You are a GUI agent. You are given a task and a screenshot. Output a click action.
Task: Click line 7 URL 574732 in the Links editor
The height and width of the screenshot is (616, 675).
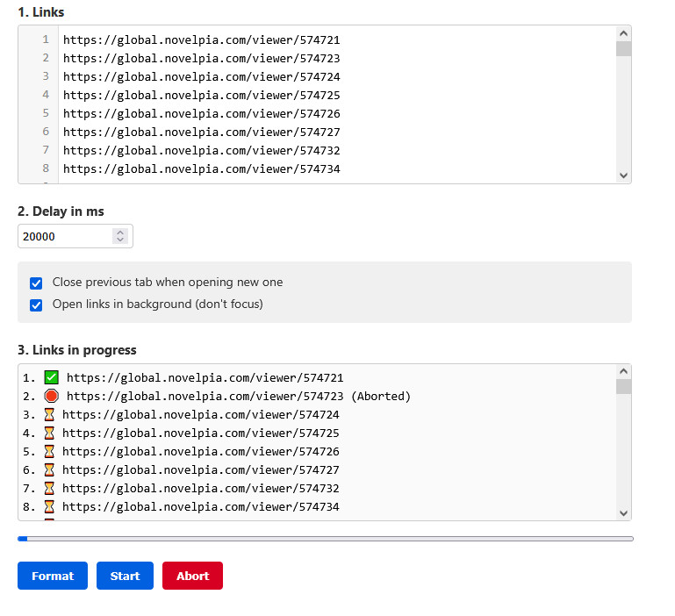tap(202, 151)
